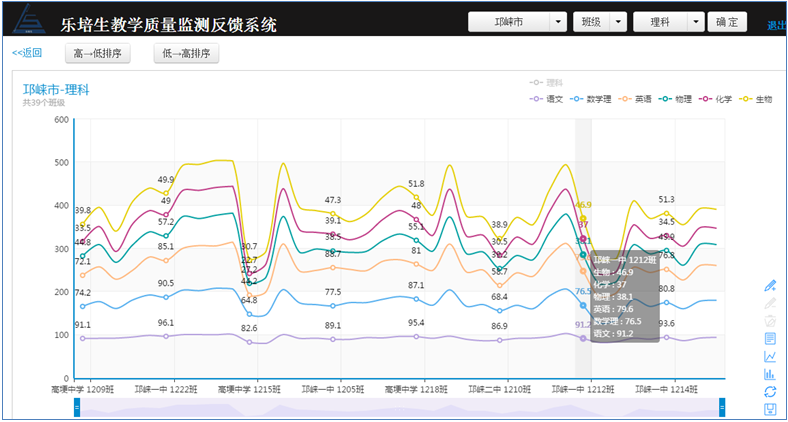Switch chart to bar chart icon
This screenshot has width=788, height=422.
[x=769, y=374]
